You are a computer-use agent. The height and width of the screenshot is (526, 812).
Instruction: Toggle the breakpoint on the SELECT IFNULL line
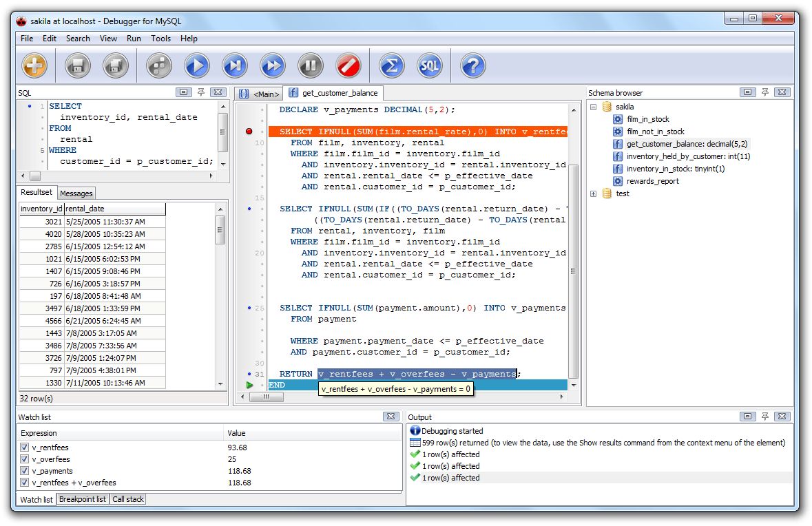(249, 131)
